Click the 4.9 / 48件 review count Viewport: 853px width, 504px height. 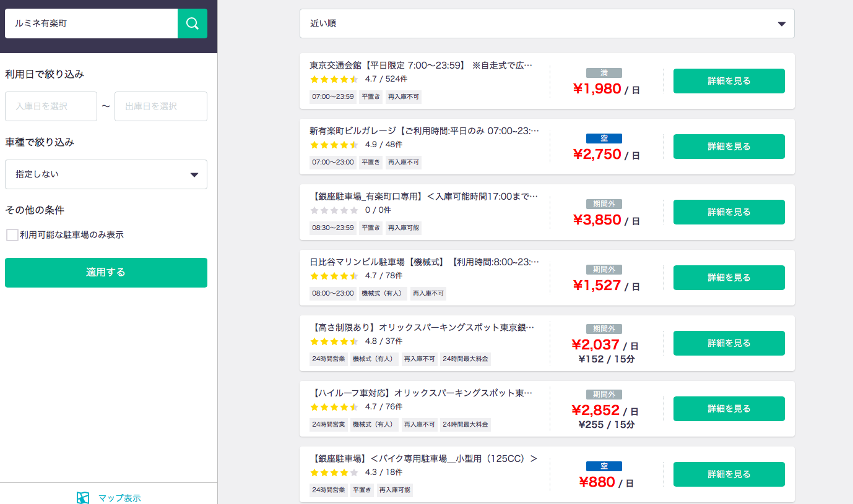(x=384, y=145)
